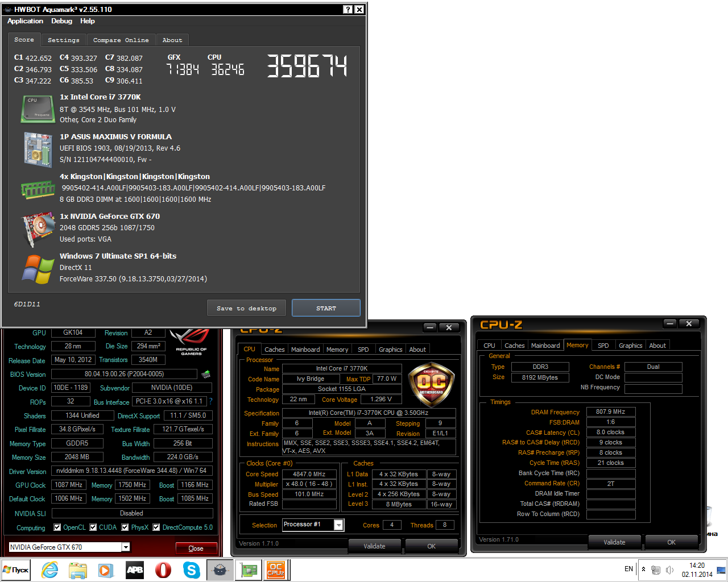Click the Show desktop button on the taskbar
Image resolution: width=728 pixels, height=582 pixels.
pos(722,569)
